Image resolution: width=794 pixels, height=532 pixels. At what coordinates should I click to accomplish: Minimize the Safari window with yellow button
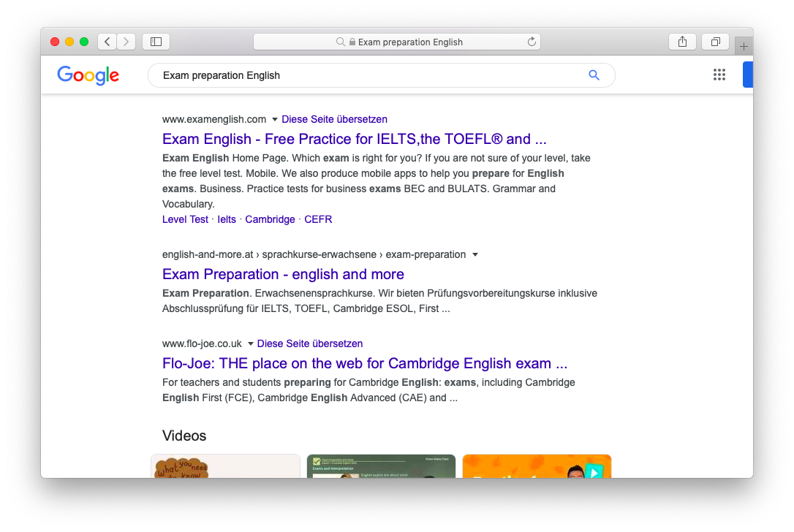point(69,42)
